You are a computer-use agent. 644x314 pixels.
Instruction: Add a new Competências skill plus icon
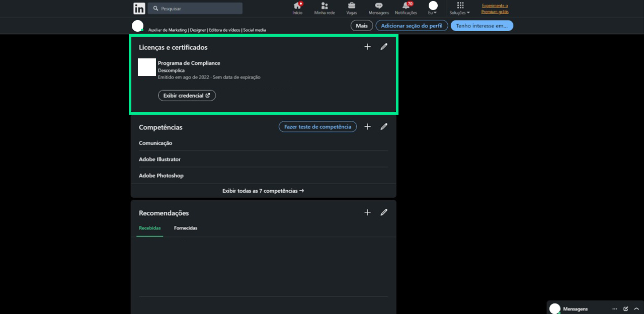pyautogui.click(x=367, y=127)
